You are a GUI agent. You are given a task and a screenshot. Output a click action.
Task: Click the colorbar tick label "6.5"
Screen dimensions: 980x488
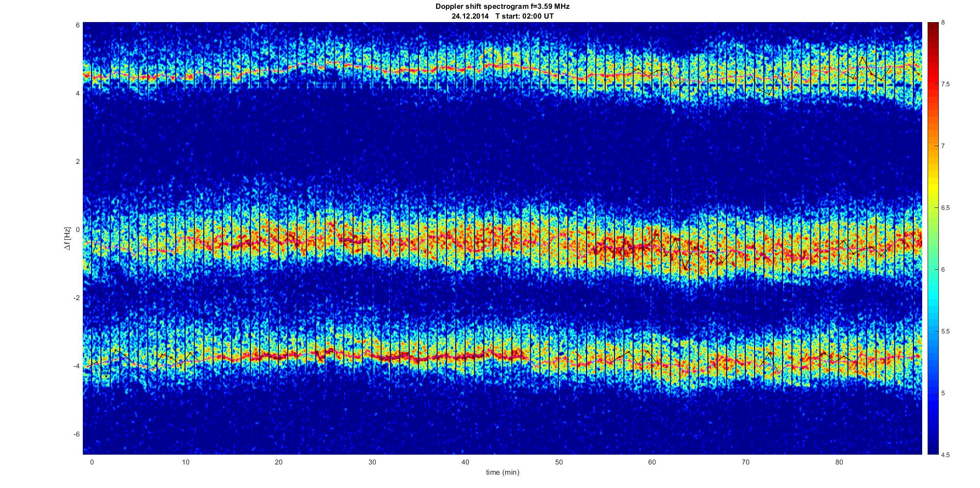tap(945, 208)
